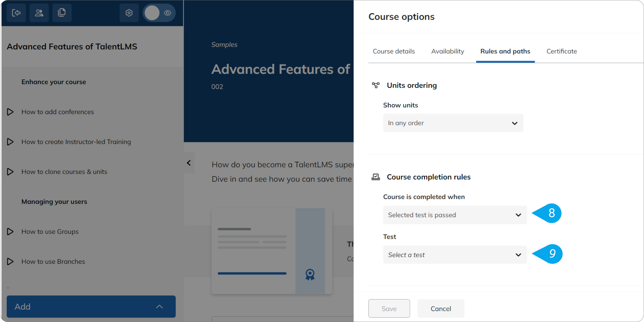Click the Course completion rules icon
Viewport: 644px width, 322px height.
376,177
